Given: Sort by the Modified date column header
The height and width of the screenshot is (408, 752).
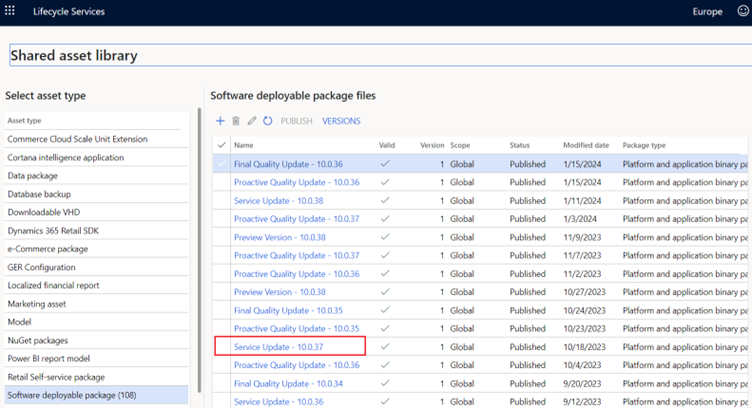Looking at the screenshot, I should click(x=586, y=145).
